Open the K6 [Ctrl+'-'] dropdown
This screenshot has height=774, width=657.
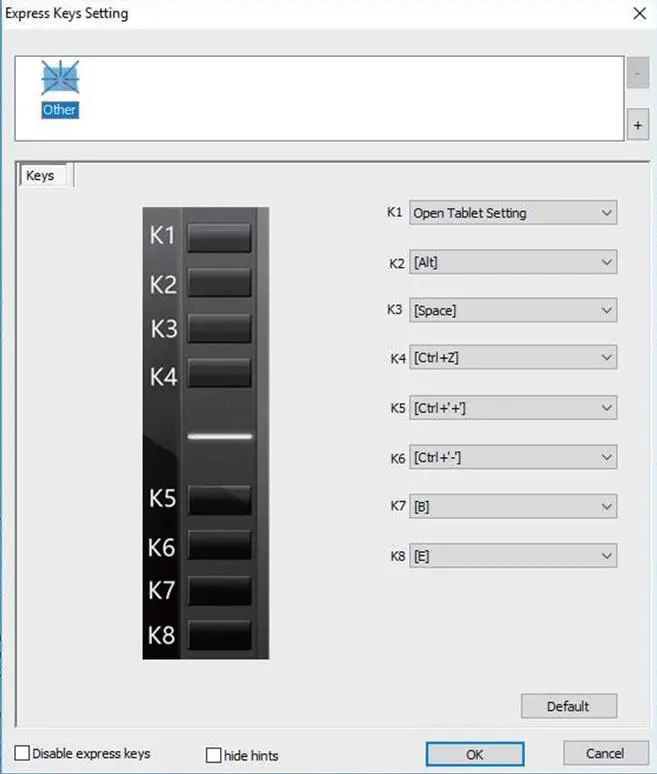(513, 457)
